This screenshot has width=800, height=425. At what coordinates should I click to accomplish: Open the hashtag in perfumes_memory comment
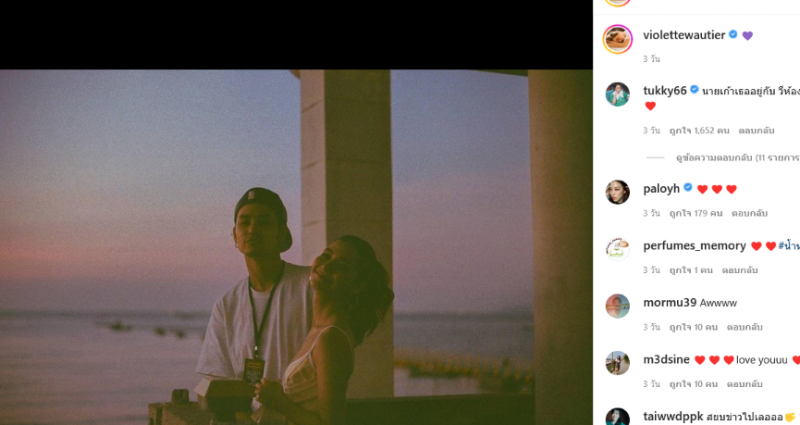coord(789,246)
